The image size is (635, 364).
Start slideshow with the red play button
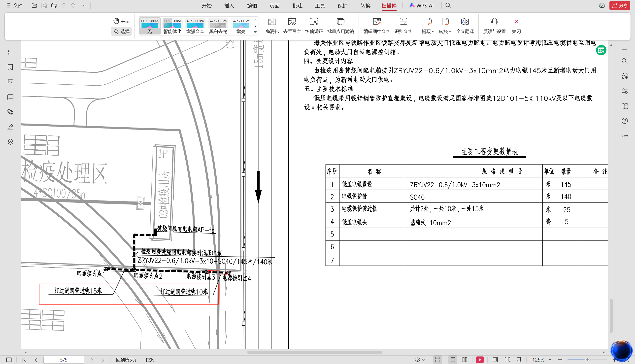tap(480, 360)
